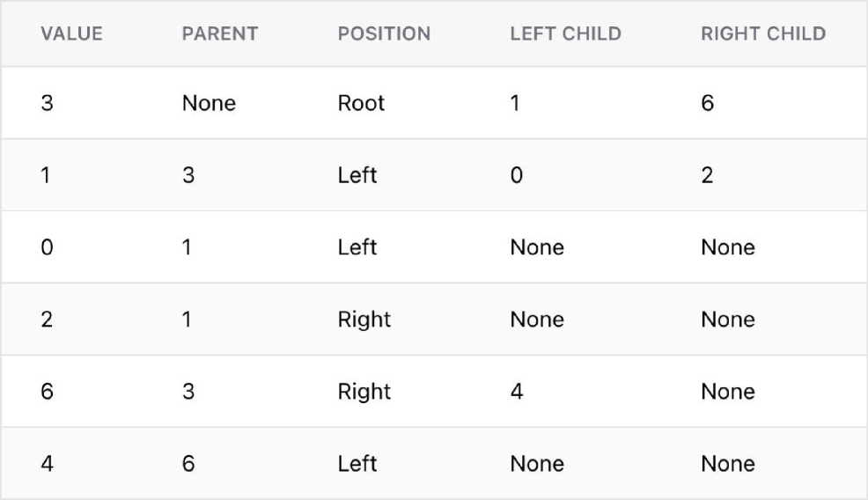Click left child 0 in second row
The width and height of the screenshot is (868, 500).
click(517, 175)
